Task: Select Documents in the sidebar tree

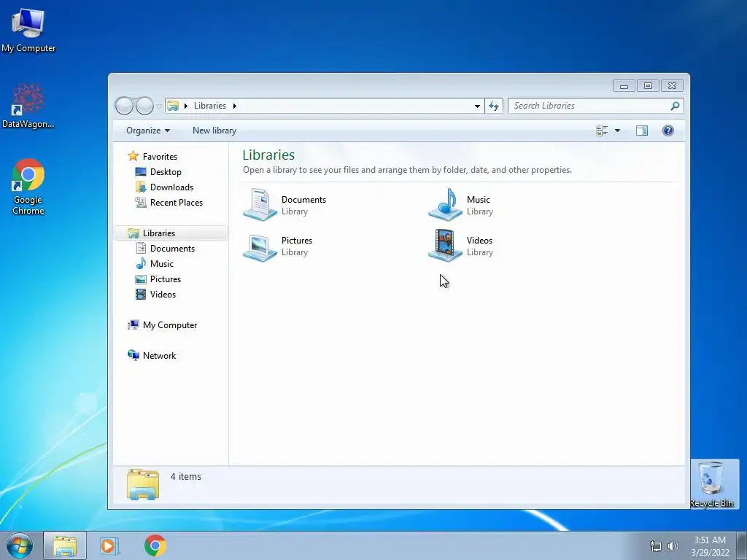Action: (x=172, y=249)
